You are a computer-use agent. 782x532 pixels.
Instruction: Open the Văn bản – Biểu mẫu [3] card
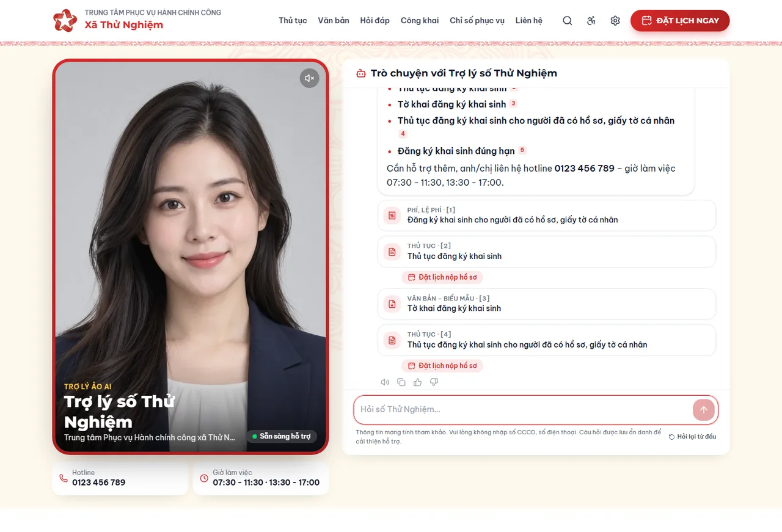tap(547, 304)
